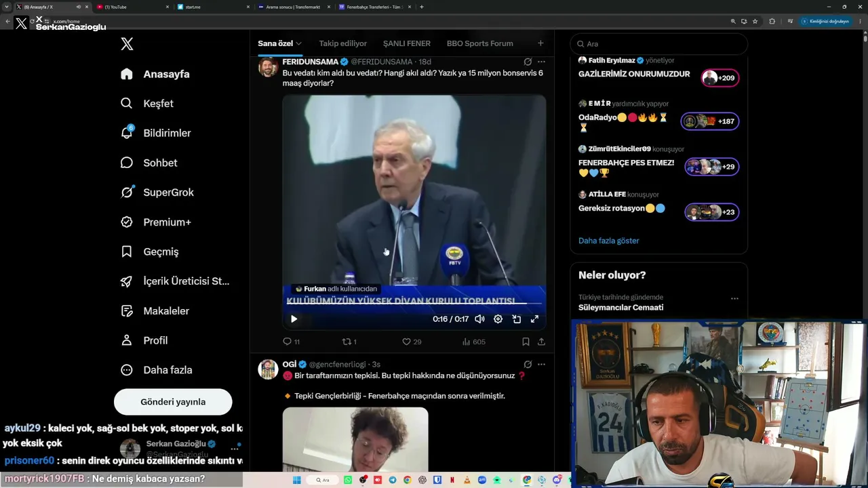Open more options on FERIDUNSAMA post

541,62
